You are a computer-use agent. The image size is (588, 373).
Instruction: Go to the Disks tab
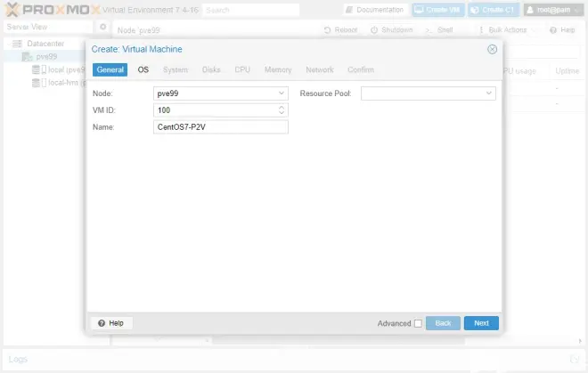pos(211,69)
